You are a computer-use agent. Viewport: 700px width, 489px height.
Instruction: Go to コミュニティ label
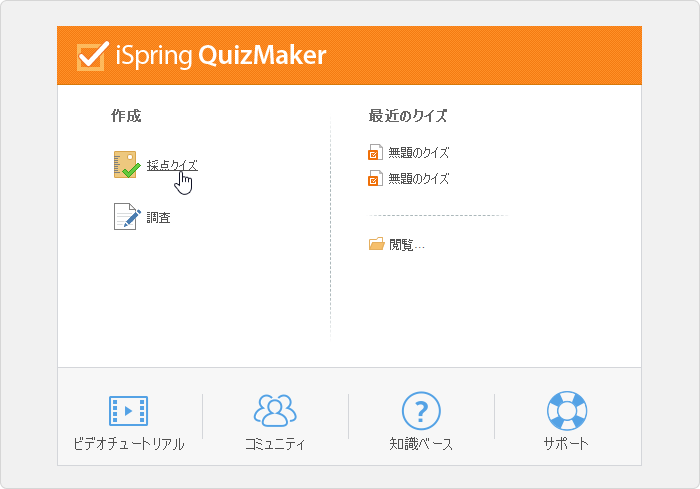tap(275, 444)
